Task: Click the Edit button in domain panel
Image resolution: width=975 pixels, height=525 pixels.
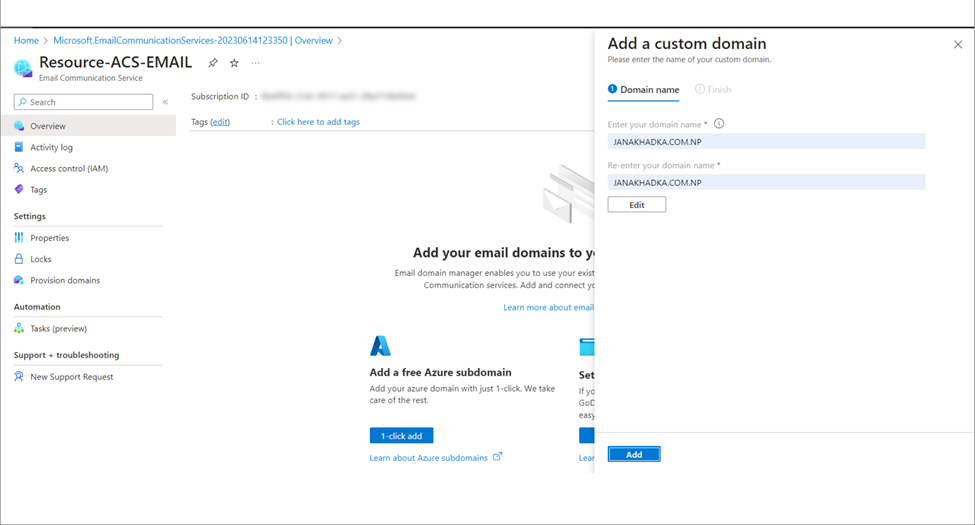Action: pyautogui.click(x=637, y=205)
